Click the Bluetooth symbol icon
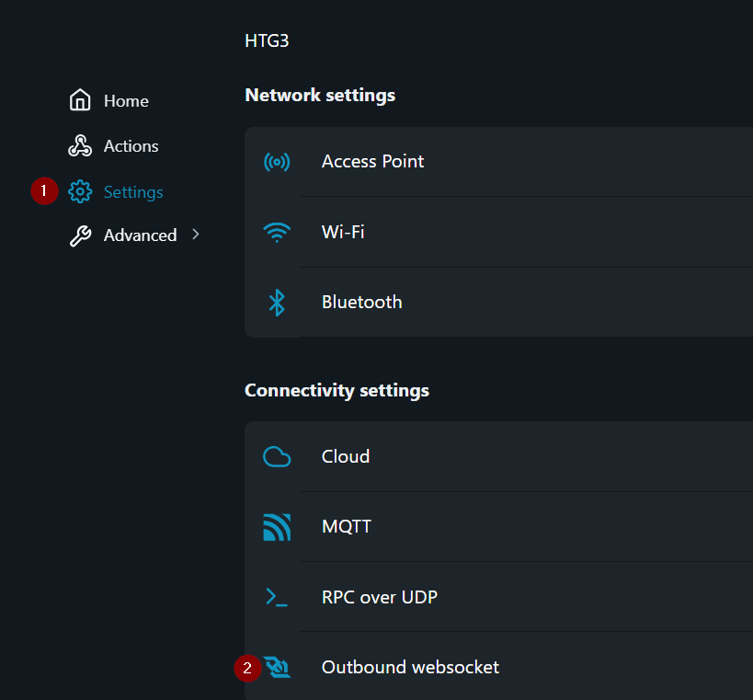Viewport: 753px width, 700px height. 277,303
